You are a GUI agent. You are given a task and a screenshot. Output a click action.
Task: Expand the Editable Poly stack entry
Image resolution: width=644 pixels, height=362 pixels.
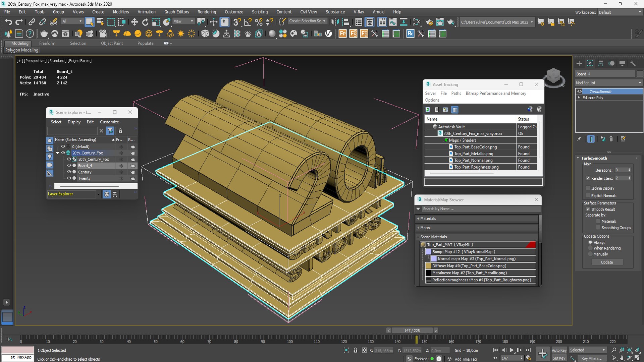(x=579, y=98)
